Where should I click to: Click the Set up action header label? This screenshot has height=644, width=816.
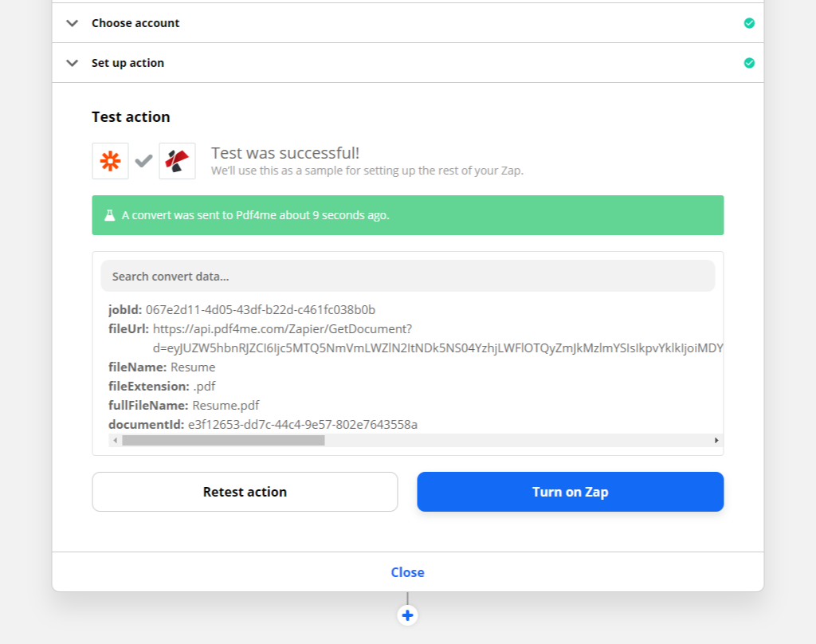pos(127,63)
